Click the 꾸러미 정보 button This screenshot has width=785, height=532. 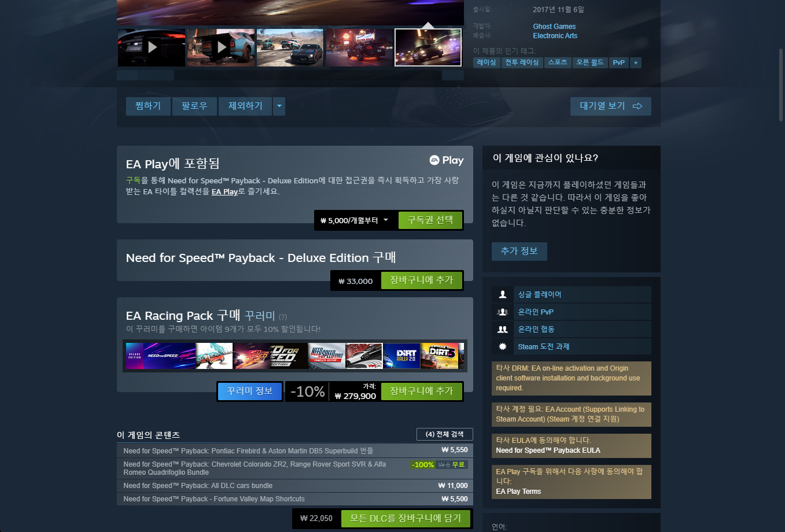(250, 391)
